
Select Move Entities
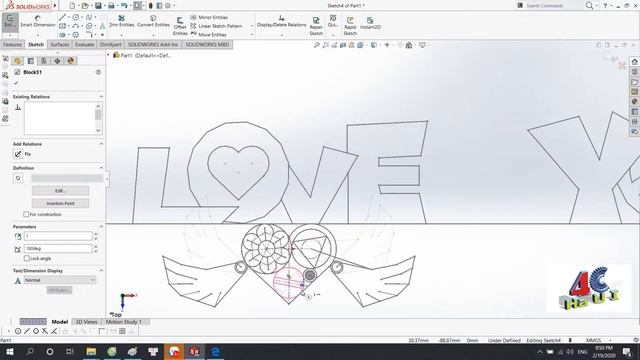(x=209, y=34)
